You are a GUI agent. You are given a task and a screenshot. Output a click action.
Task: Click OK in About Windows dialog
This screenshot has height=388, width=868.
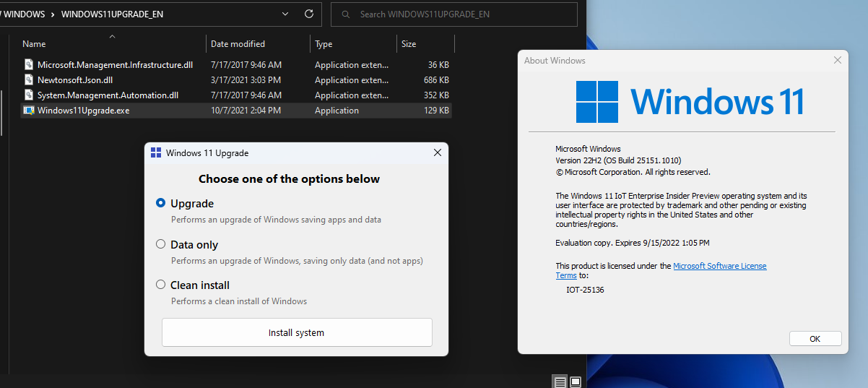click(815, 338)
